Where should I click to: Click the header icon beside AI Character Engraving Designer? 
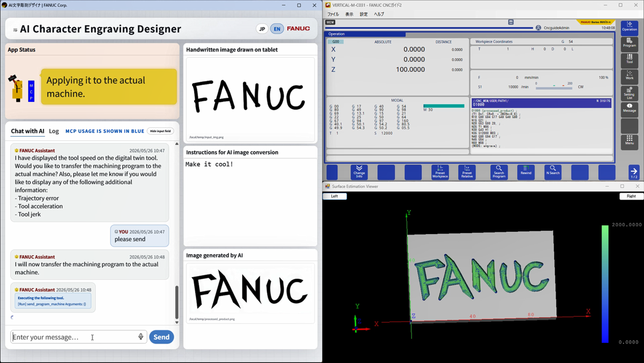coord(15,29)
